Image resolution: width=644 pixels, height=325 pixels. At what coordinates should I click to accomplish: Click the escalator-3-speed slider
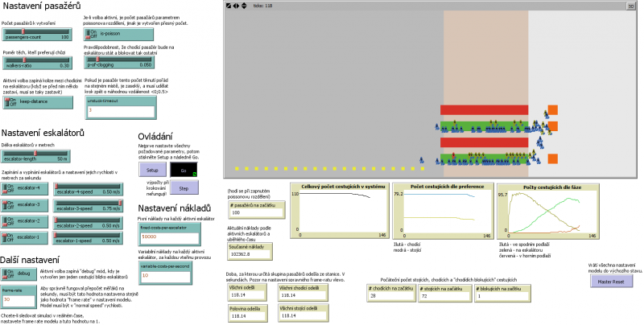89,205
